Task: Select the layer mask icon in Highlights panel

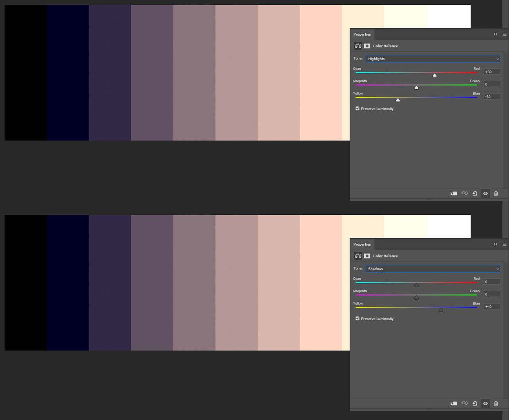Action: (x=367, y=46)
